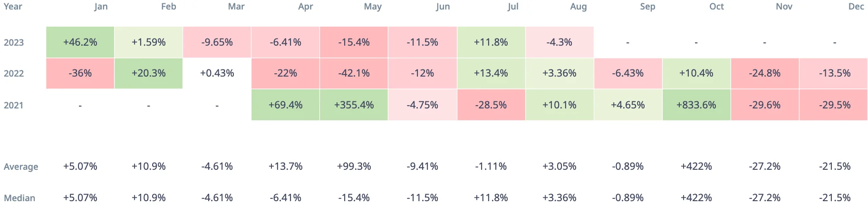This screenshot has width=868, height=214.
Task: Click the October 2021 +833.6% cell
Action: [696, 105]
